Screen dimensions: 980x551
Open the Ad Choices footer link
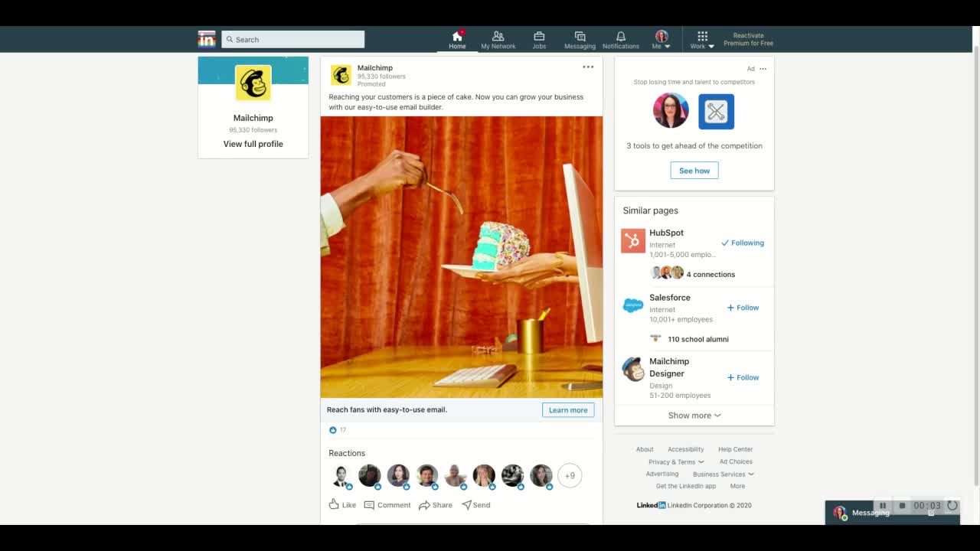point(736,461)
